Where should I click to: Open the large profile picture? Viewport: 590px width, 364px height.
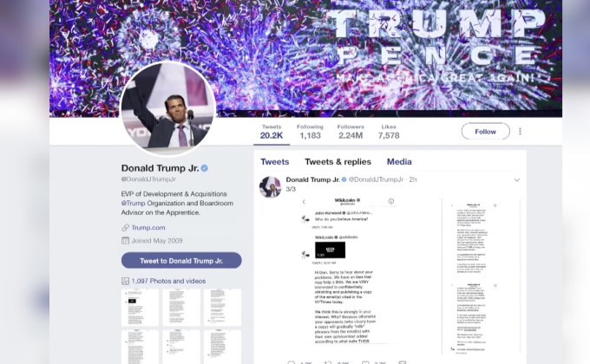pyautogui.click(x=167, y=108)
